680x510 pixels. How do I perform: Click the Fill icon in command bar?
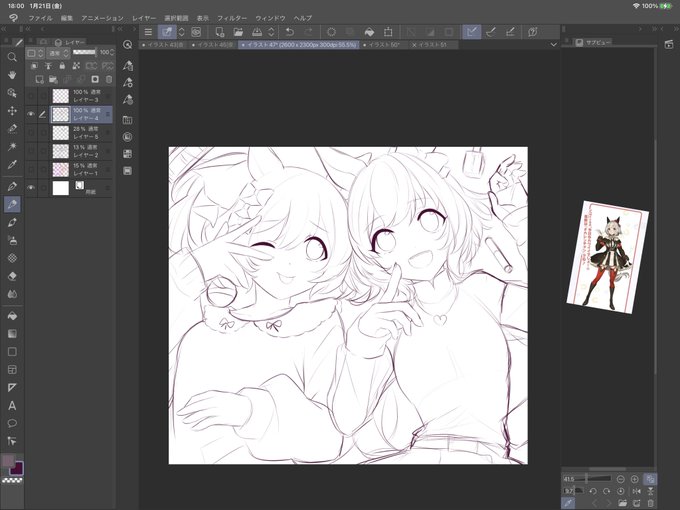click(369, 32)
